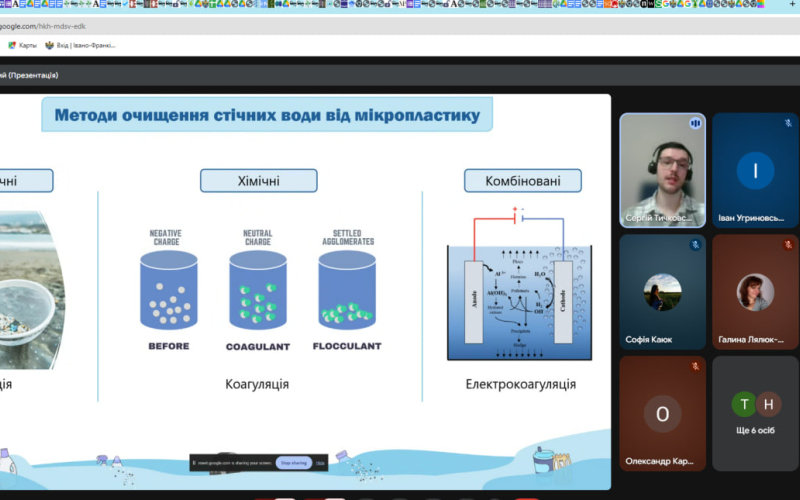Click the 'Stop sharing' button
Screen dimensions: 800x500
tap(293, 463)
